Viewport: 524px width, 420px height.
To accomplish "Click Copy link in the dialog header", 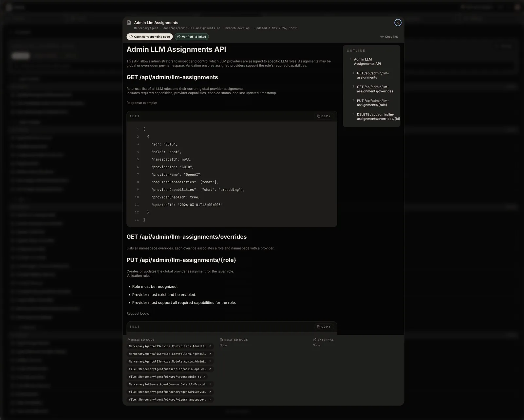I will pos(389,37).
